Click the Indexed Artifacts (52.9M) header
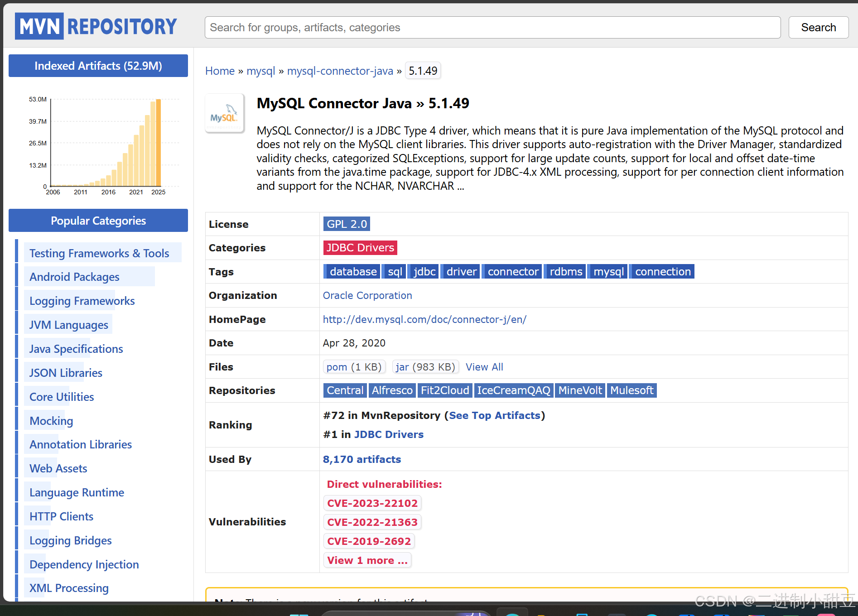Viewport: 858px width, 616px height. [x=98, y=66]
